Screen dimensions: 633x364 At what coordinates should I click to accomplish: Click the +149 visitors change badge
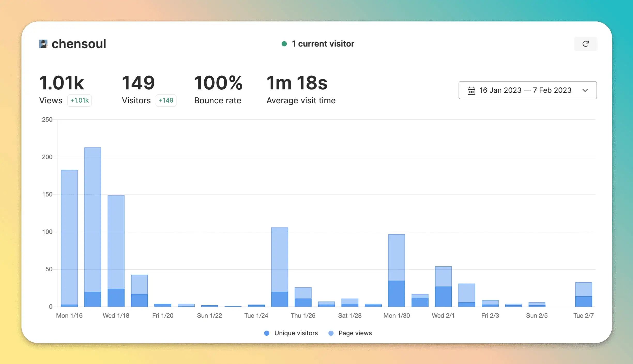click(x=166, y=100)
